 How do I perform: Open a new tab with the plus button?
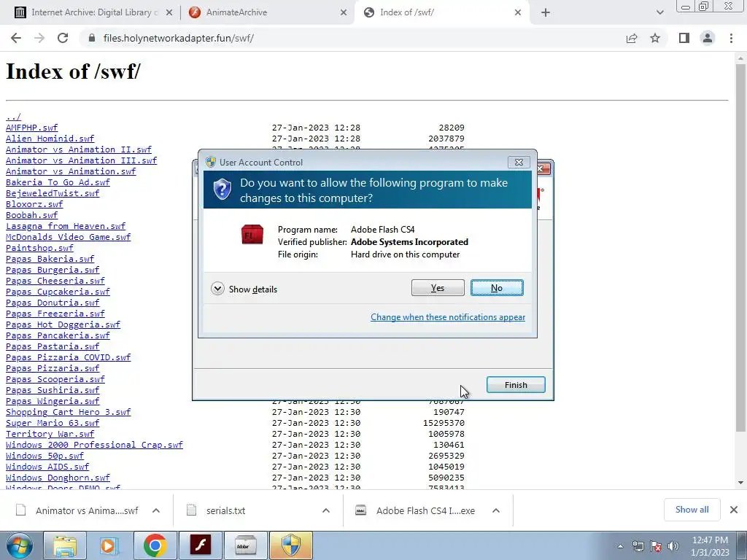point(546,12)
